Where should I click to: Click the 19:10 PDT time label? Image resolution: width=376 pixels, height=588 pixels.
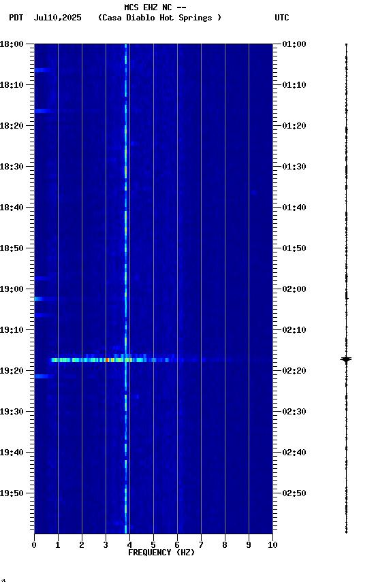click(12, 330)
